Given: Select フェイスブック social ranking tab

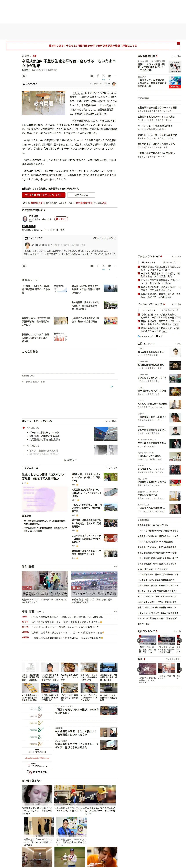Looking at the screenshot, I should (x=148, y=310).
